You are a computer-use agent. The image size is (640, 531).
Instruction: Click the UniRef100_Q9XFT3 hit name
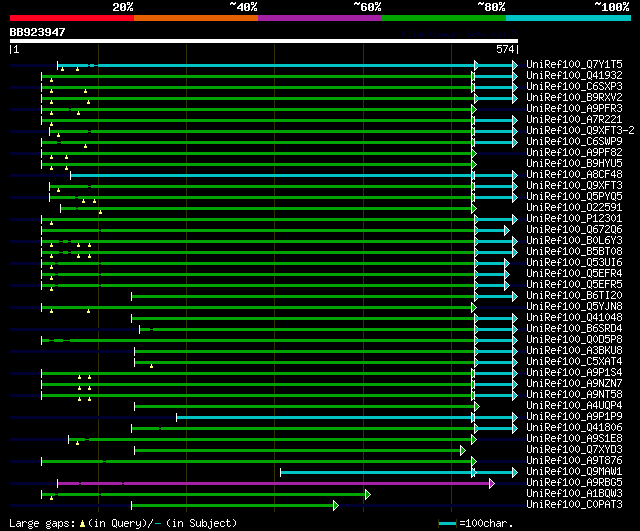(574, 186)
